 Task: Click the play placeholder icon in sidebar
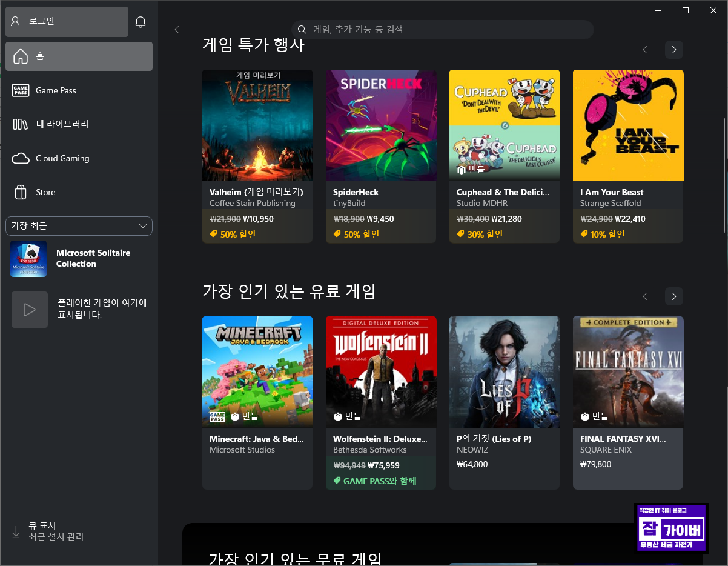(30, 310)
